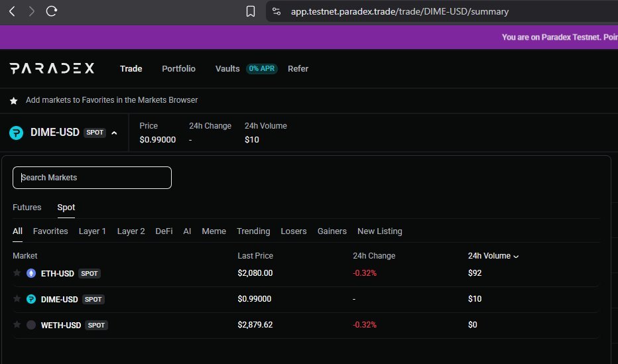Sort by the Last Price column header
Viewport: 618px width, 364px height.
(x=255, y=256)
